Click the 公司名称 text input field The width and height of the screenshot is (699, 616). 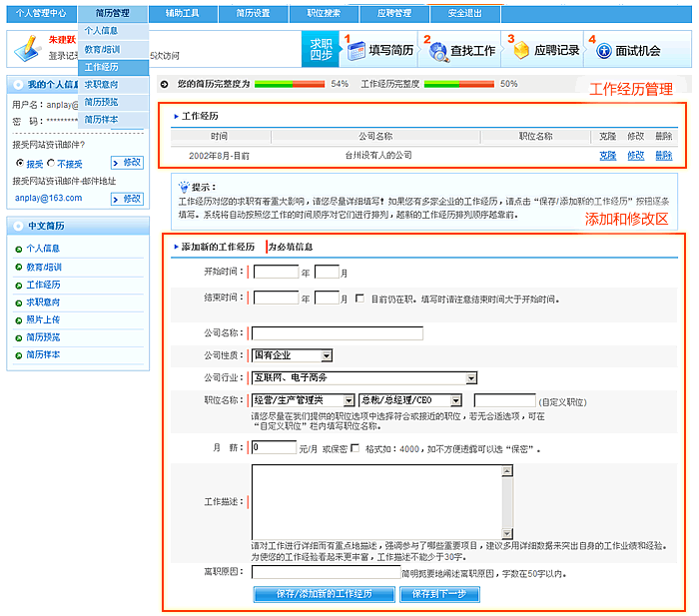tap(338, 333)
